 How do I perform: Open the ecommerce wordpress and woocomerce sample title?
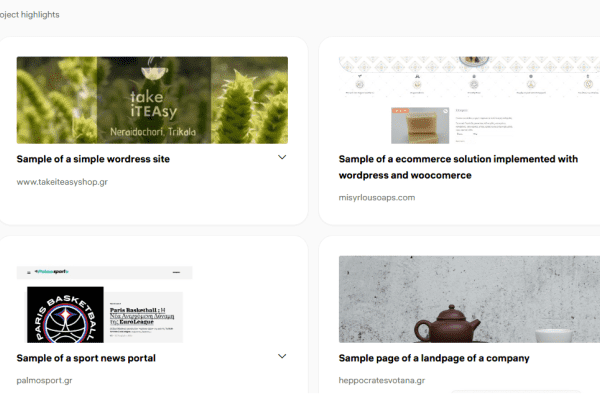click(x=458, y=167)
